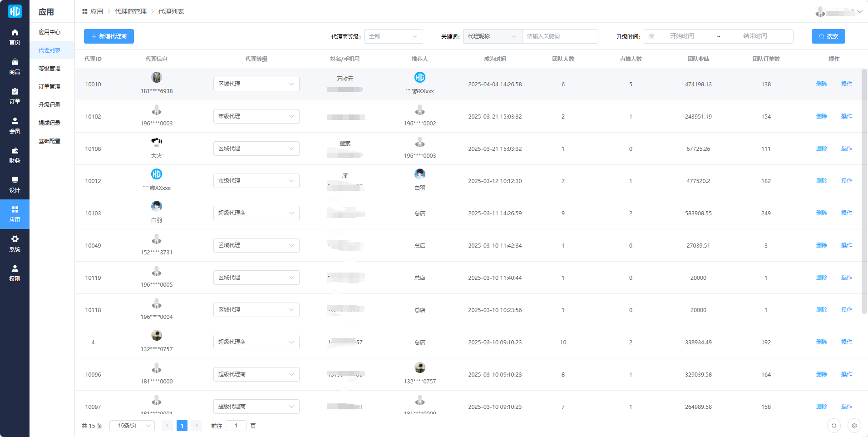Open 升级记录 in the submenu
868x437 pixels.
(x=49, y=105)
